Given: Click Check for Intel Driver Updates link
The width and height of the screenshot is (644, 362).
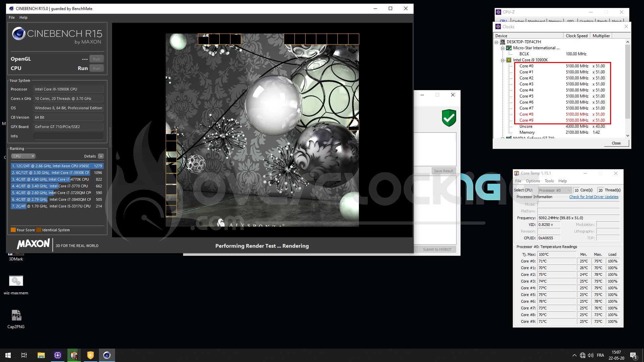Looking at the screenshot, I should [594, 197].
